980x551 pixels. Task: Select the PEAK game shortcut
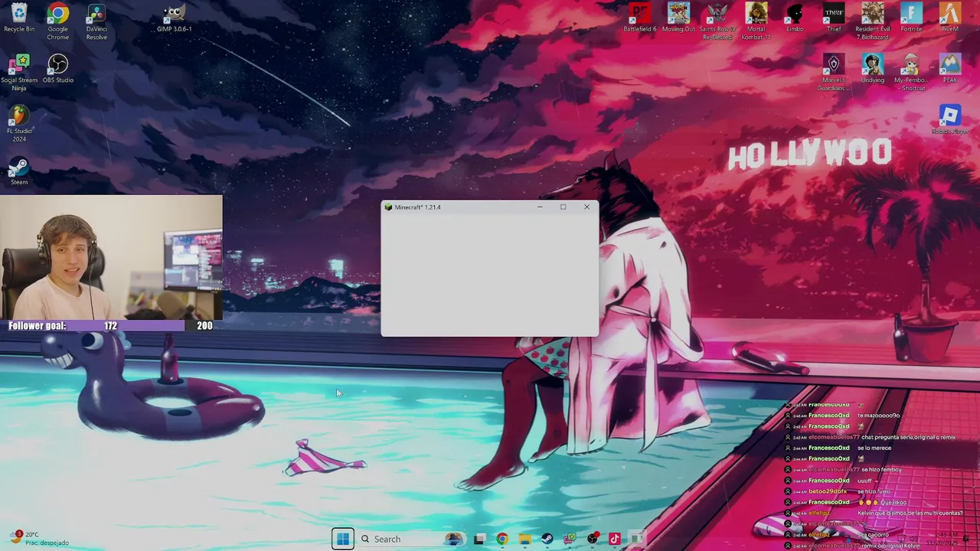tap(950, 69)
